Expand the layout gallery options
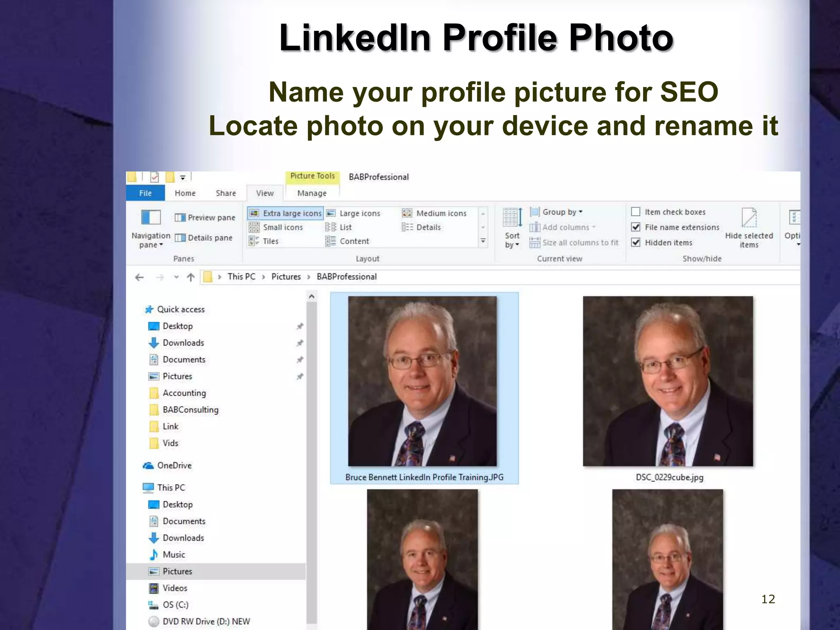 coord(483,241)
